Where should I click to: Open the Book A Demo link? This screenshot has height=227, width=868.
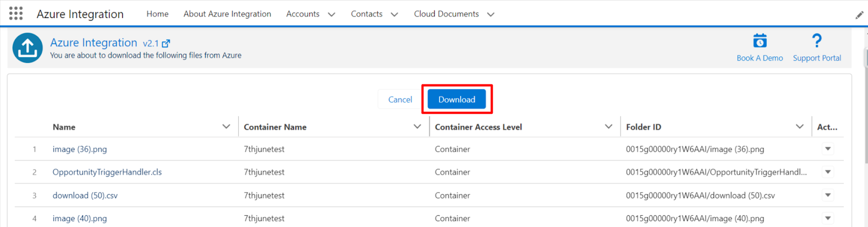pos(759,58)
